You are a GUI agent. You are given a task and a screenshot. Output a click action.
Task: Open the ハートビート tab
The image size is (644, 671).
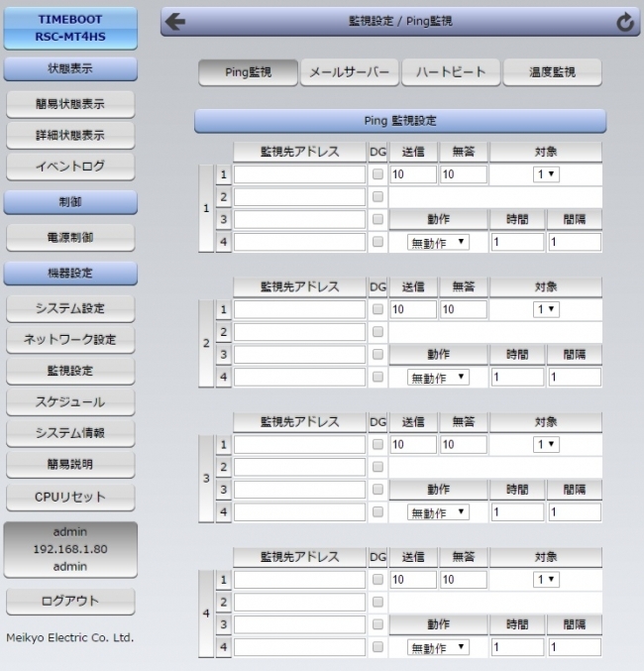450,72
